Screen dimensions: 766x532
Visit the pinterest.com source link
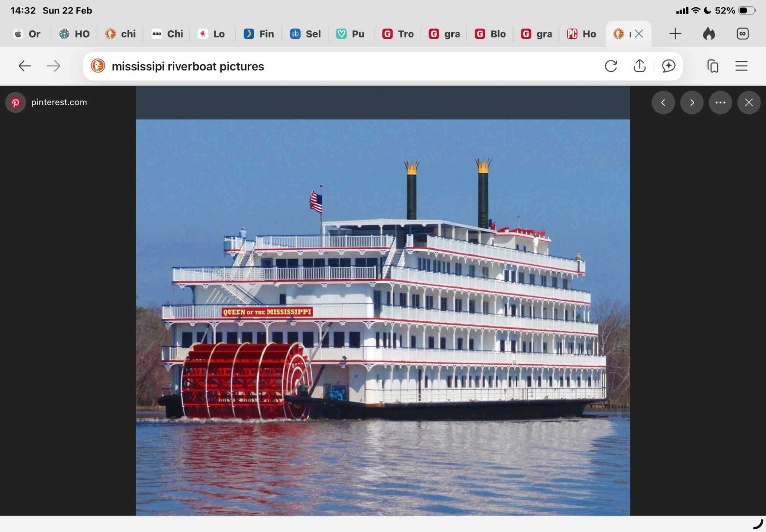[x=59, y=102]
